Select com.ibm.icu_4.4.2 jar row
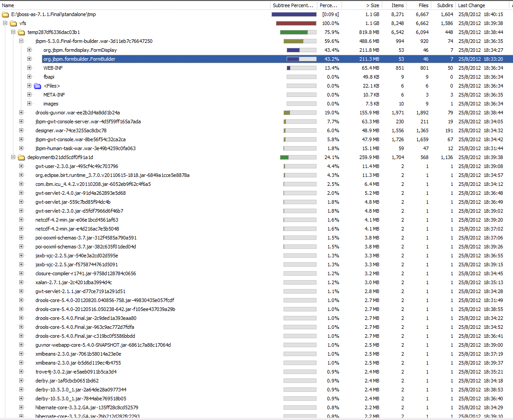 (x=256, y=184)
